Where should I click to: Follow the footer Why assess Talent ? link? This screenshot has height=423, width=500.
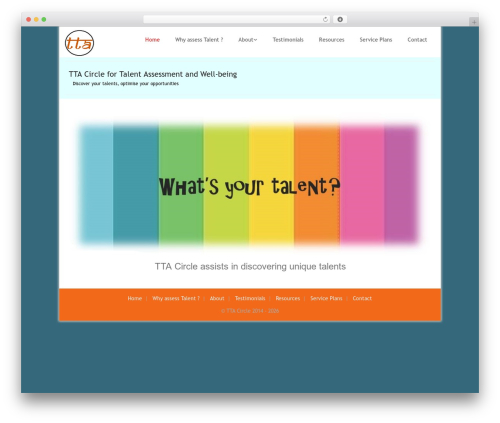coord(176,298)
